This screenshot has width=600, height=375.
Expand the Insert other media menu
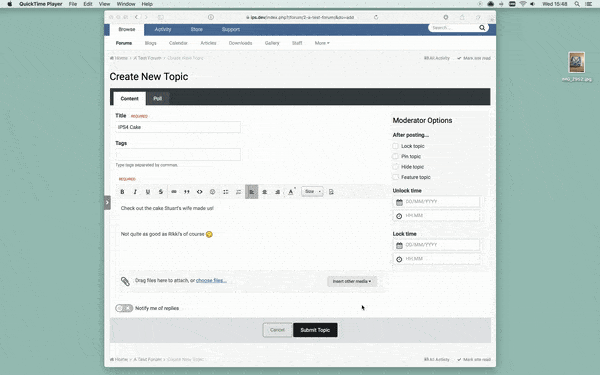[352, 281]
